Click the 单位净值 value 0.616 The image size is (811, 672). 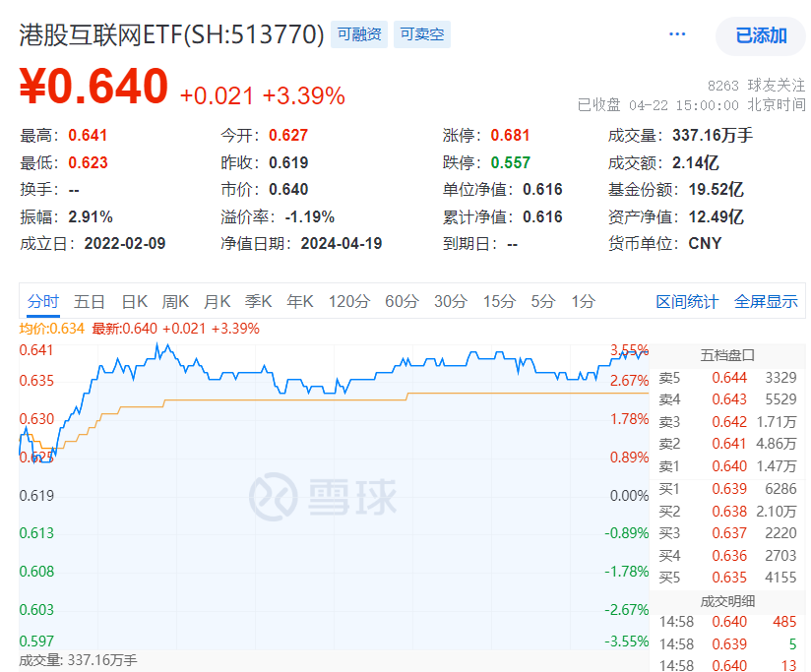[542, 190]
